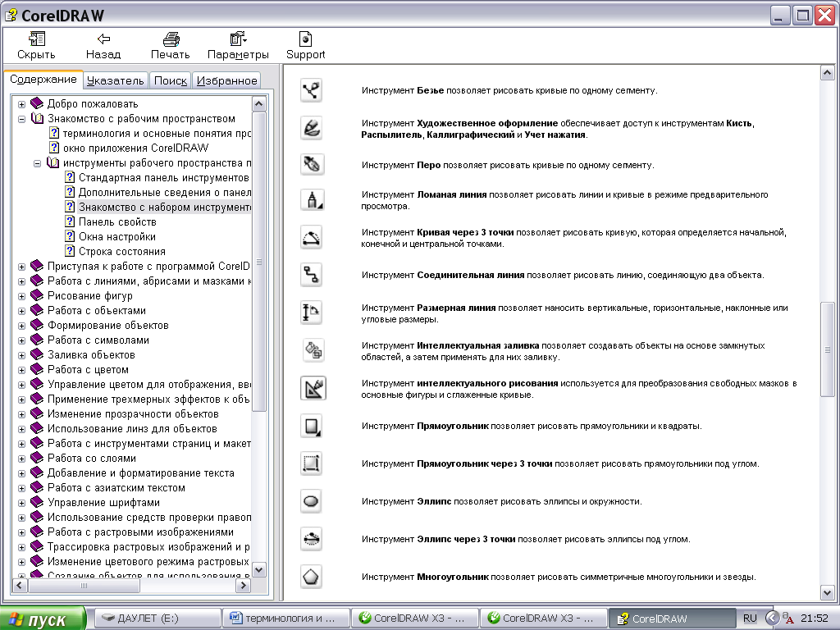Click topic pane scroll-down arrow

[827, 592]
